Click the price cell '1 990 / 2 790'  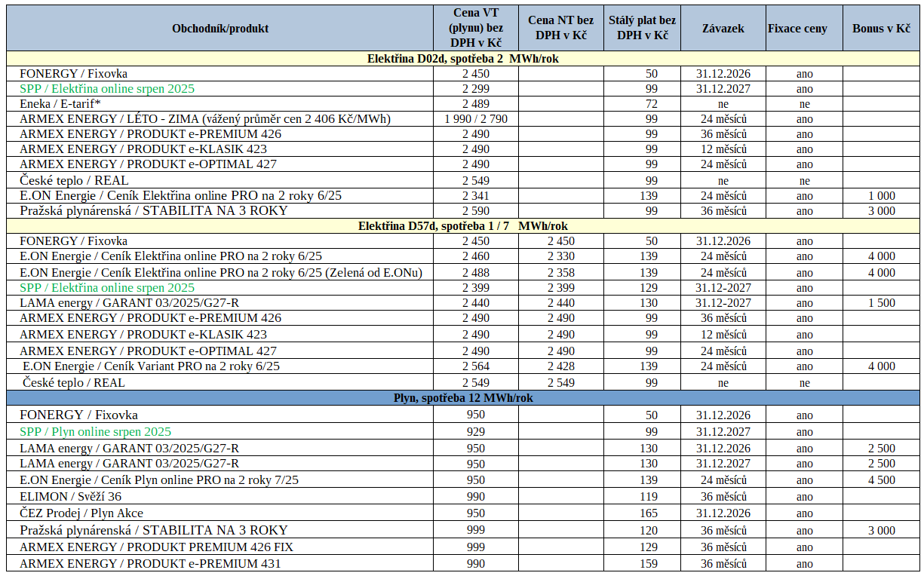[x=476, y=119]
